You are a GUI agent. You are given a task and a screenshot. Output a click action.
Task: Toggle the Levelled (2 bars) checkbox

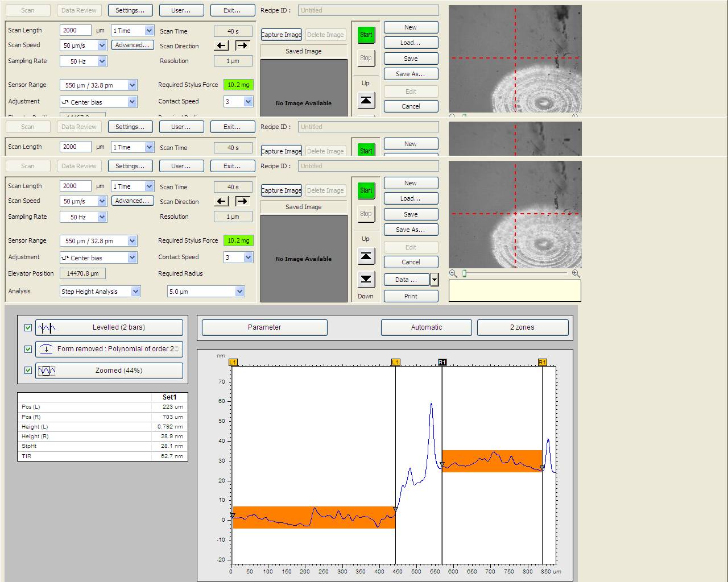coord(28,327)
